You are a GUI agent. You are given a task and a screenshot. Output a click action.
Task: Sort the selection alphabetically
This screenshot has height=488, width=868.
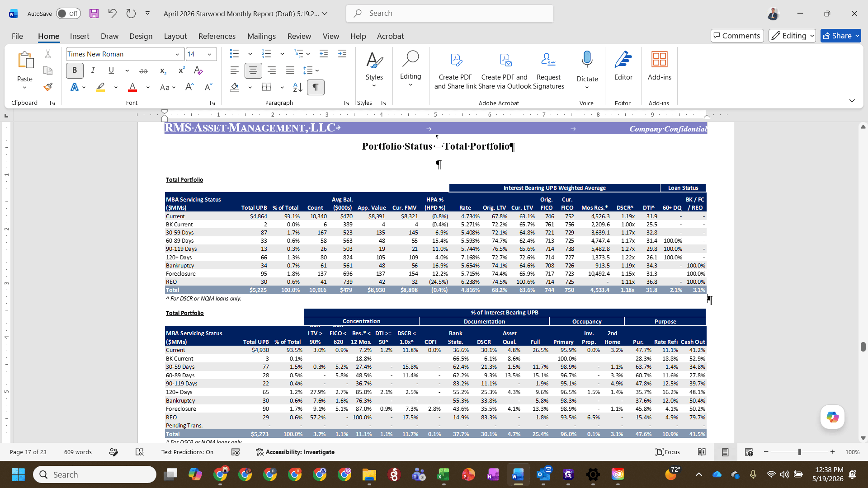click(x=297, y=87)
